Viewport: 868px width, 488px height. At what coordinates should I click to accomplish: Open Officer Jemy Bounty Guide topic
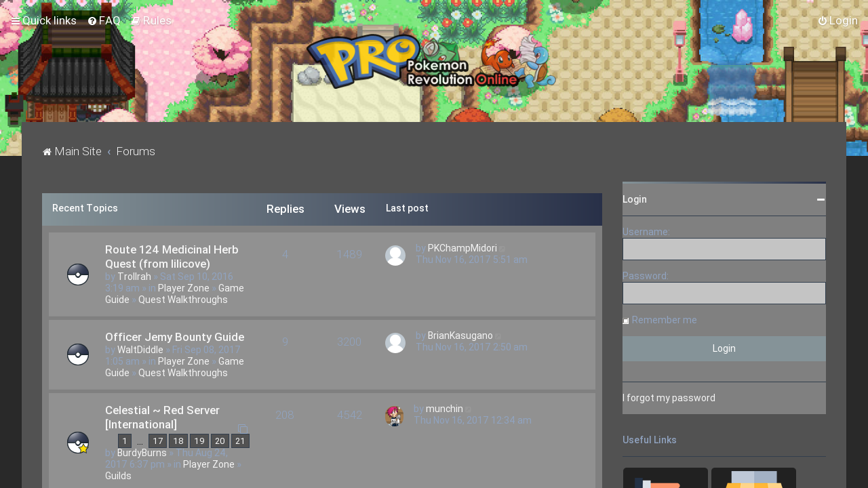[x=174, y=338]
